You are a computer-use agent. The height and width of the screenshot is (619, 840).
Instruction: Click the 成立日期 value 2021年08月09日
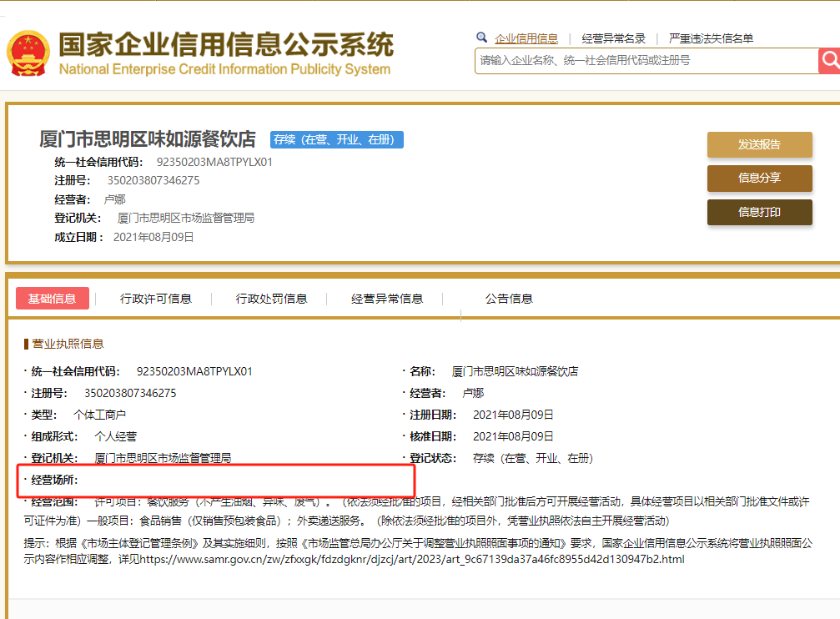click(x=153, y=237)
